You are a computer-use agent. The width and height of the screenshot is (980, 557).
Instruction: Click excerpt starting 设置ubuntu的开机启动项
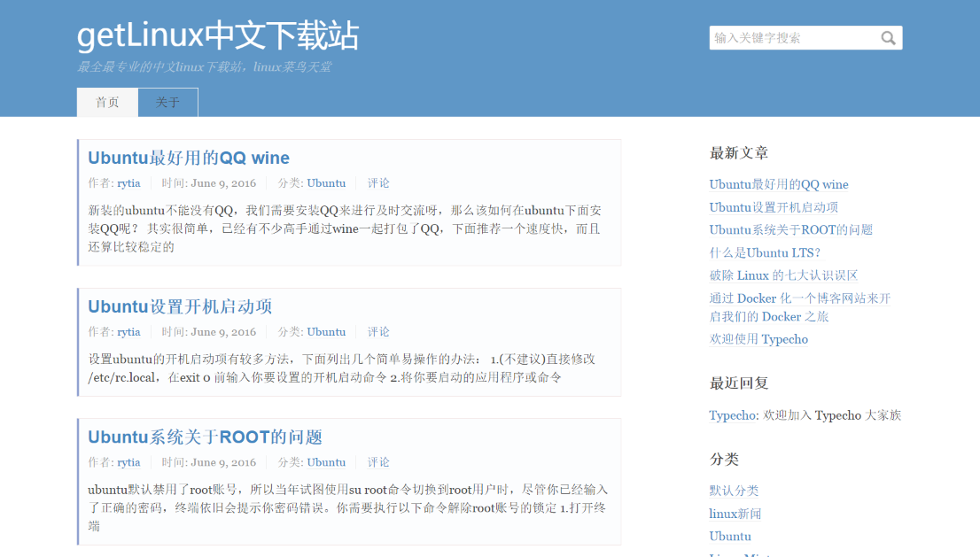pos(342,368)
